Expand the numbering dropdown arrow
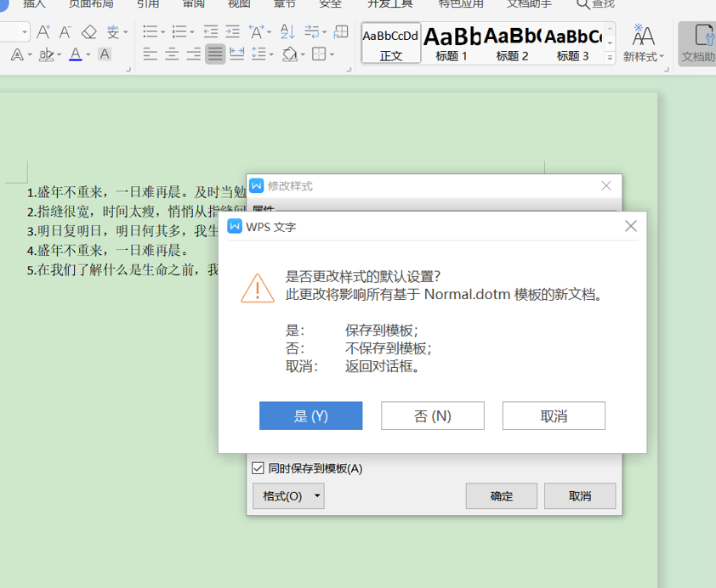 [x=192, y=32]
